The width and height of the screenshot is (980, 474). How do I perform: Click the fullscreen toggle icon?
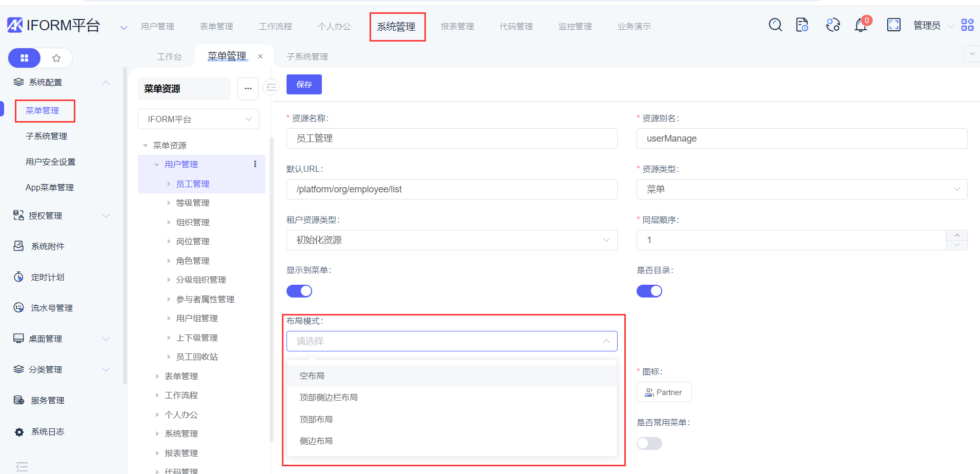(893, 25)
